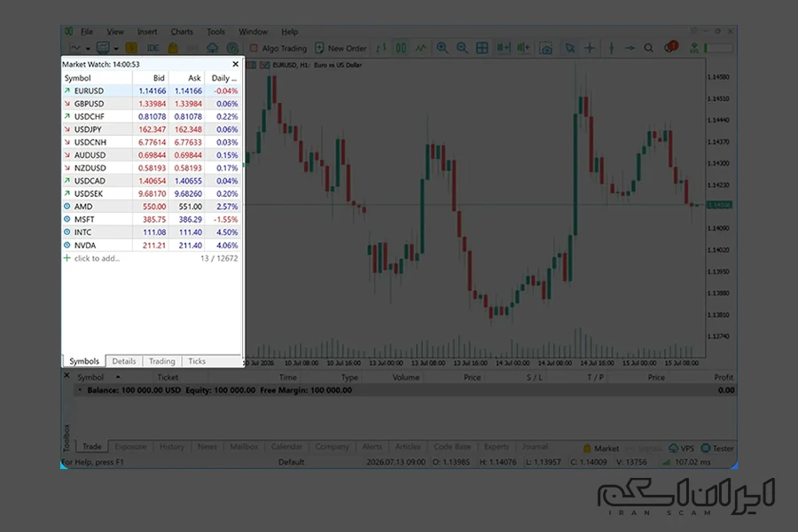Screen dimensions: 798x532
Task: Select the INTC stock row
Action: (x=151, y=232)
